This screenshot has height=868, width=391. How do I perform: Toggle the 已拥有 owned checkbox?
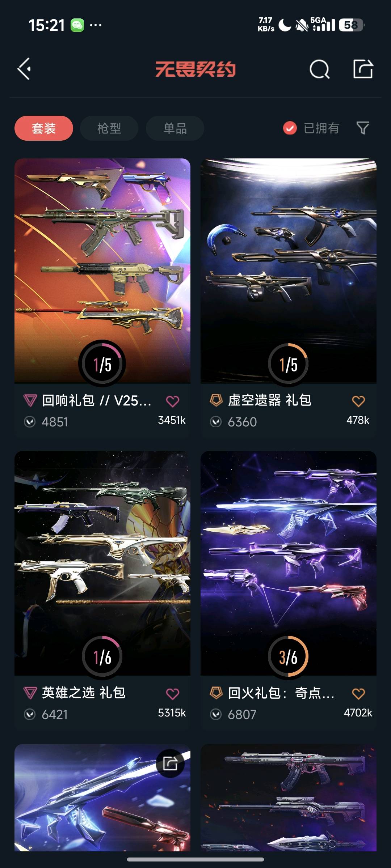[x=290, y=128]
